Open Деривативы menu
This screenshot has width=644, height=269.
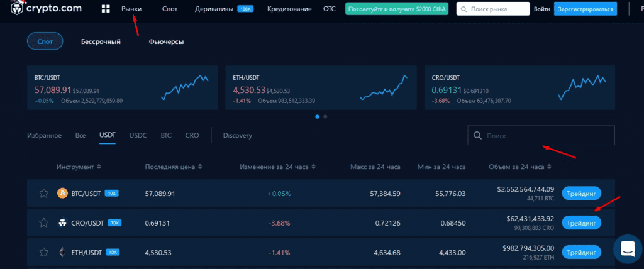click(214, 9)
